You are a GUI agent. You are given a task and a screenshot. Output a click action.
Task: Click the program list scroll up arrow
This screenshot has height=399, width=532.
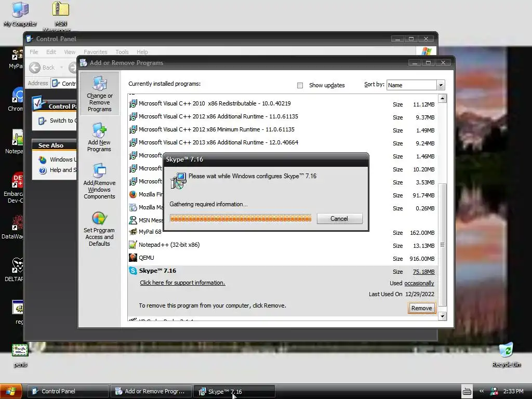pos(442,99)
